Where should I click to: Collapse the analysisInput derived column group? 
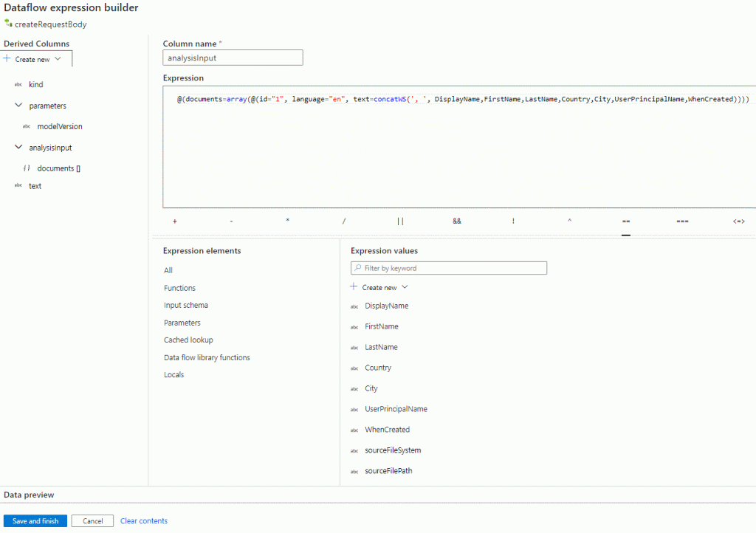[x=18, y=147]
